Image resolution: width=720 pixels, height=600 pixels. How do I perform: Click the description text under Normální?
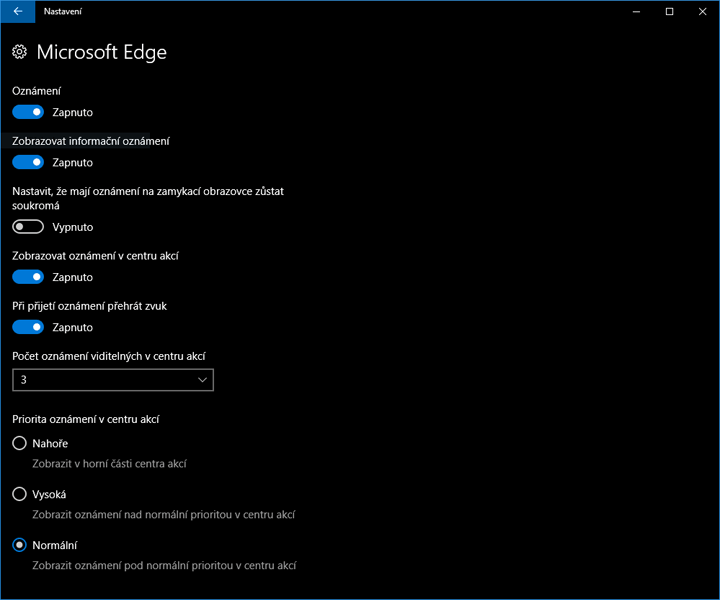pos(164,566)
